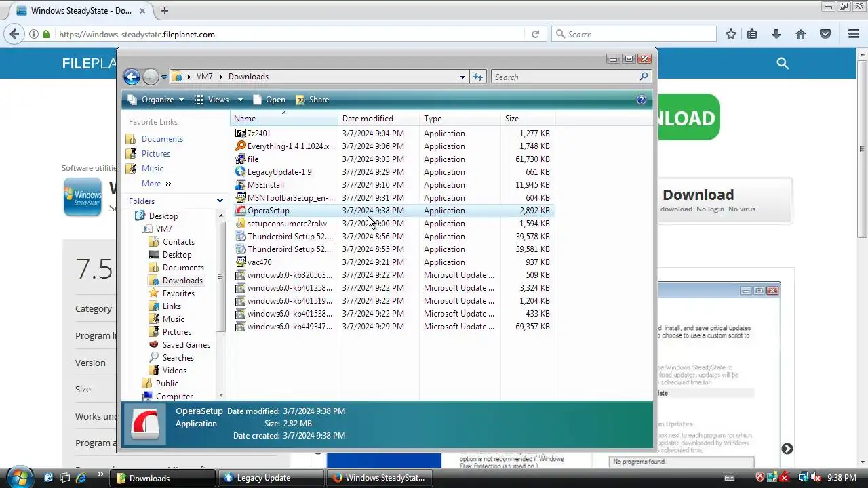Select the Everything-1.4.1.1024 installer icon
The width and height of the screenshot is (868, 488).
[241, 146]
